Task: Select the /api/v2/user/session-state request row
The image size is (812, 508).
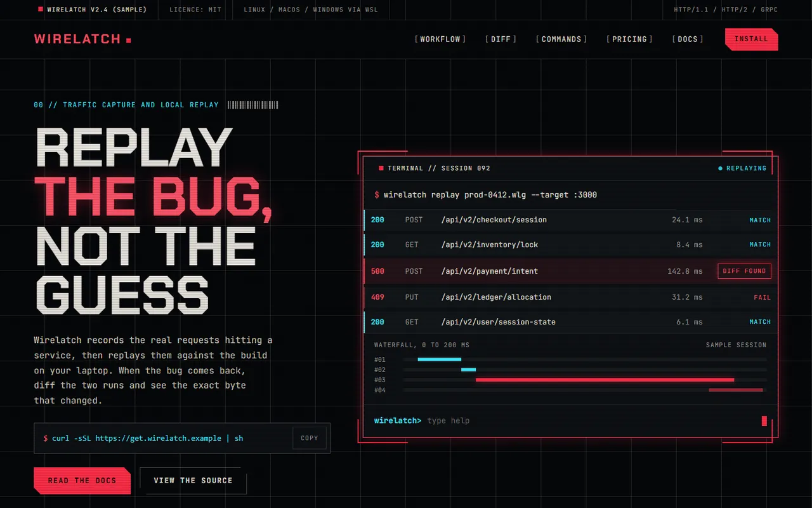Action: click(x=570, y=322)
